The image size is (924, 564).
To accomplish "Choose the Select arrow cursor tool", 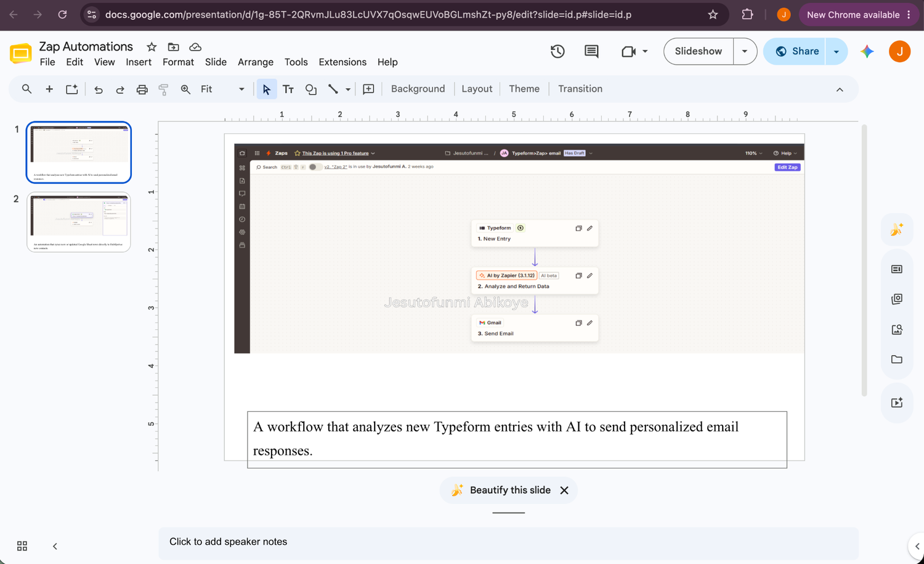I will [266, 89].
